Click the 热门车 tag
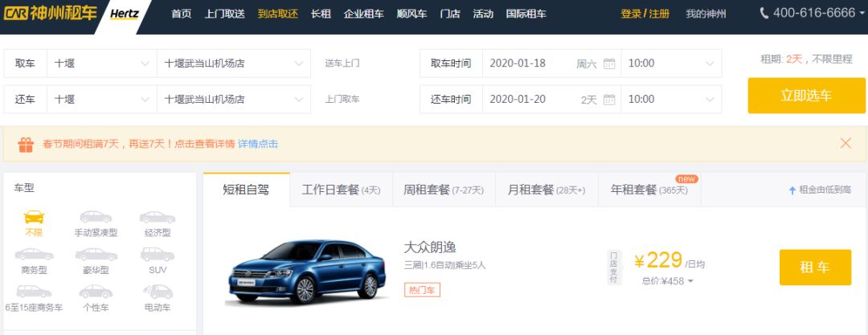The image size is (868, 335). click(x=422, y=289)
